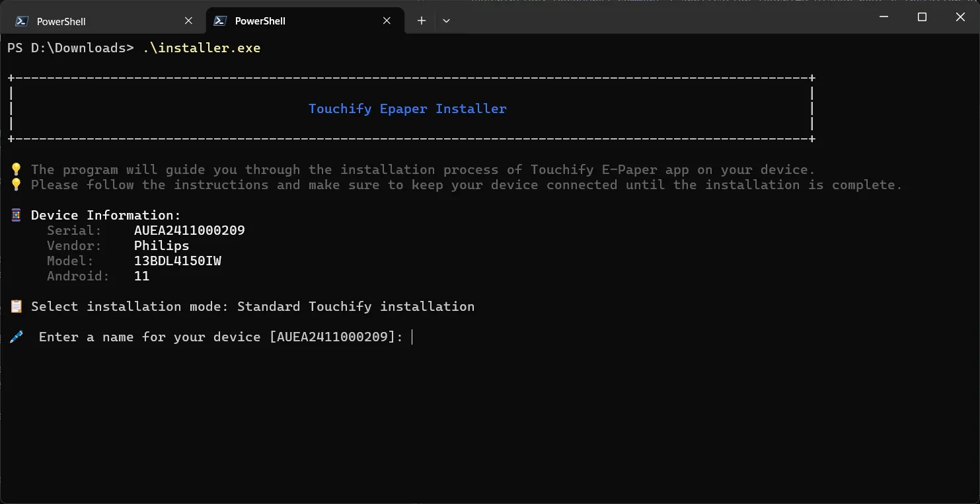Viewport: 980px width, 504px height.
Task: Click the serial value next to the Serial label
Action: (190, 231)
